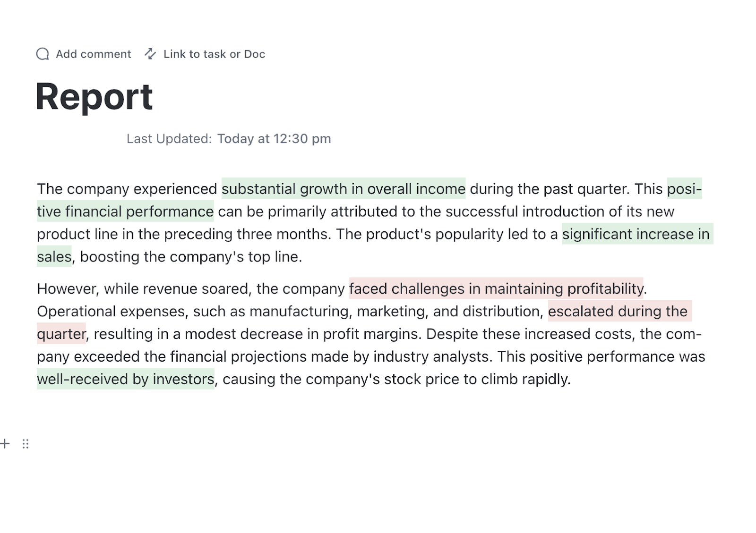Click red highlighted "escalated during the" phrase
Viewport: 756px width, 533px height.
pyautogui.click(x=618, y=311)
